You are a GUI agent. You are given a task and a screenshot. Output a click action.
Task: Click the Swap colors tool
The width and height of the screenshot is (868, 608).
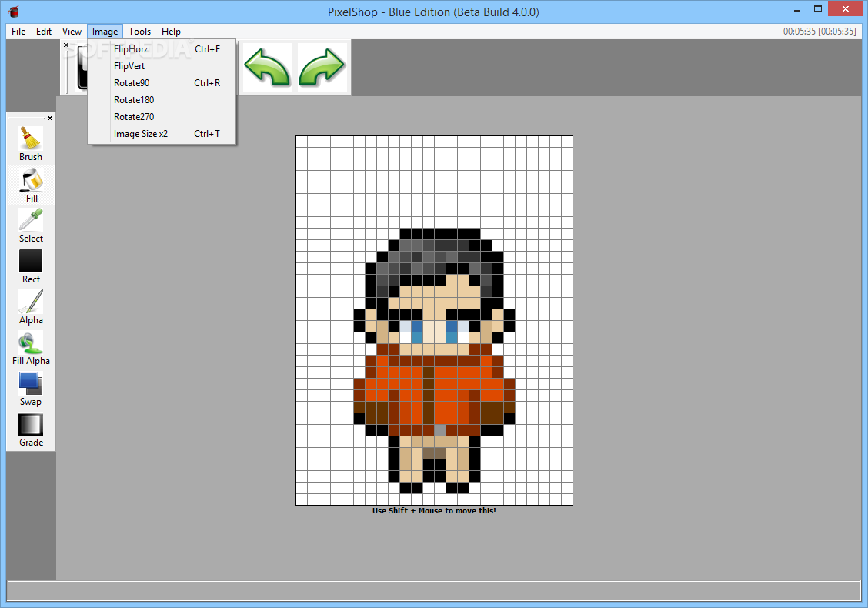(x=31, y=389)
